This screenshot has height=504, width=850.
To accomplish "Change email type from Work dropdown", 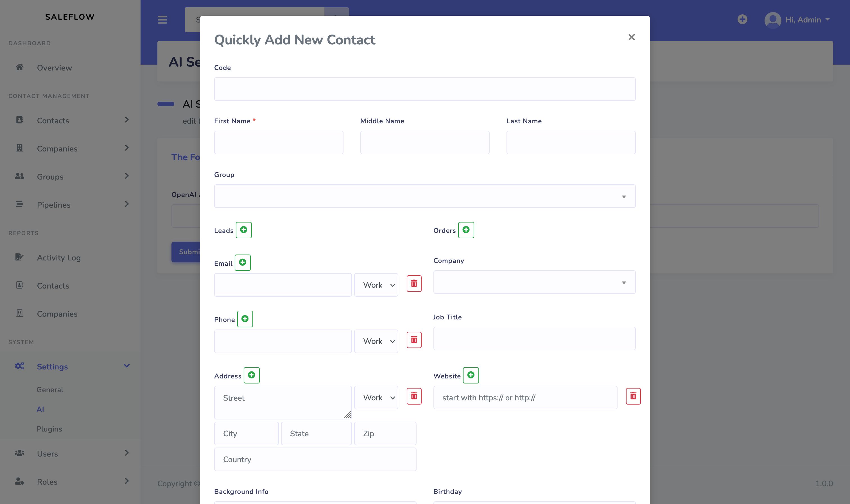I will [376, 285].
